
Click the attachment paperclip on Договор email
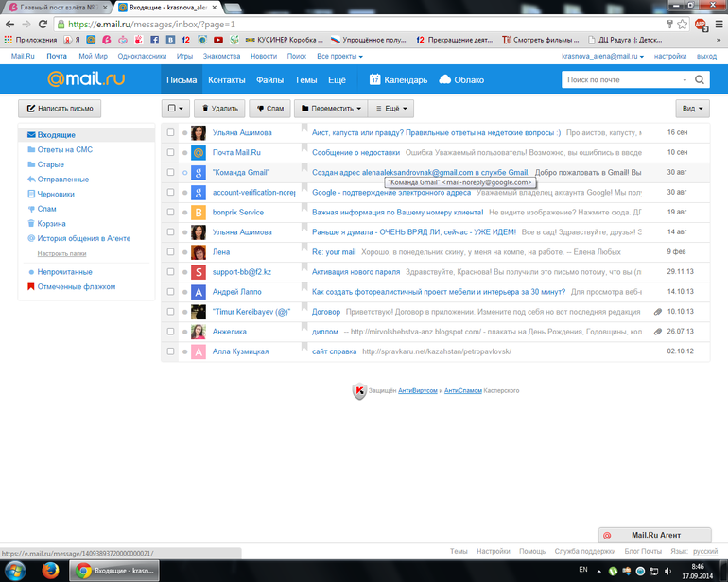pos(657,312)
